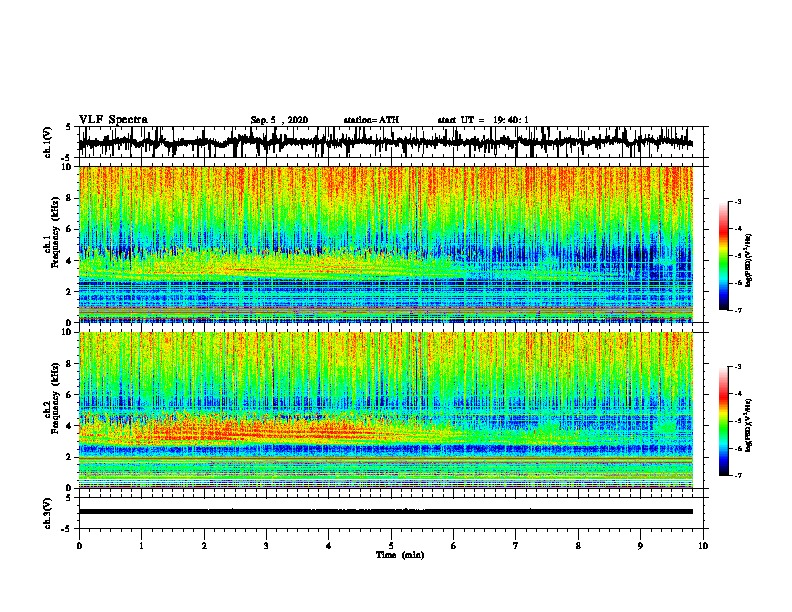Click the "station=ATH" header label

[371, 120]
